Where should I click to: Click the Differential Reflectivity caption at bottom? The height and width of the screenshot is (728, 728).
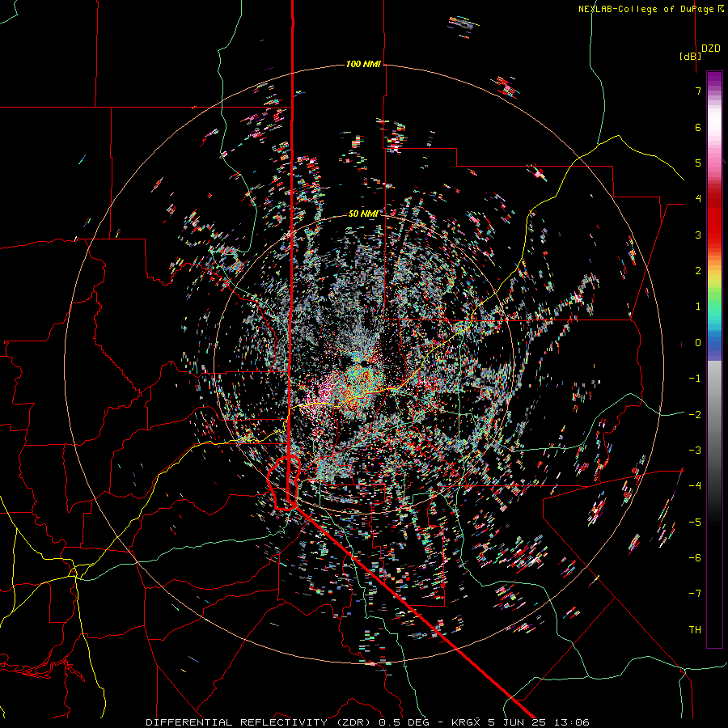pyautogui.click(x=367, y=722)
